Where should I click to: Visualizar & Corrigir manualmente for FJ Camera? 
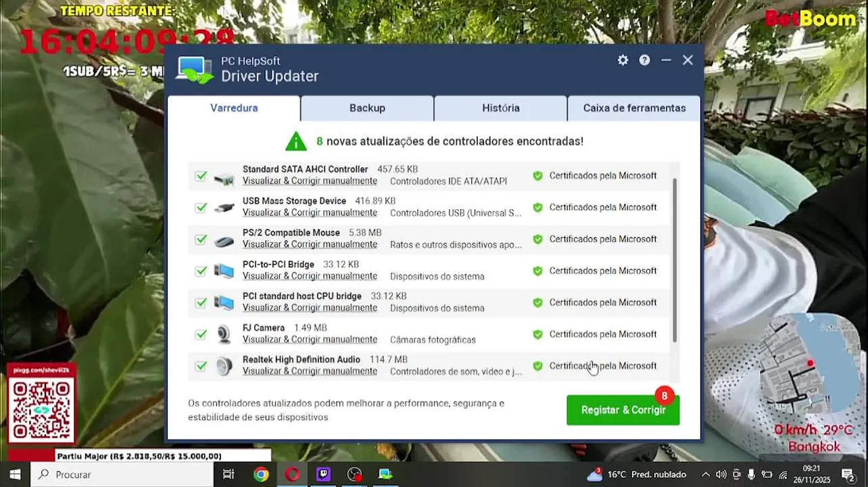310,340
